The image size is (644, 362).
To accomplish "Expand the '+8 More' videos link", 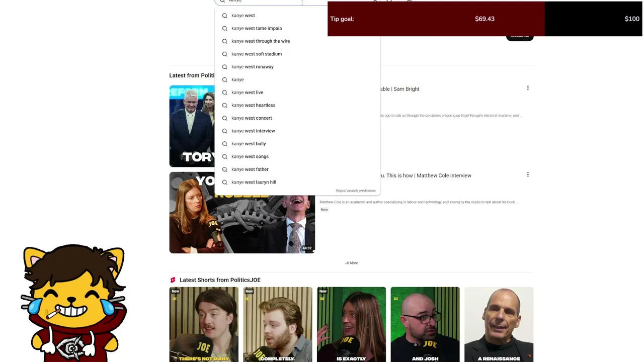I will [x=351, y=263].
